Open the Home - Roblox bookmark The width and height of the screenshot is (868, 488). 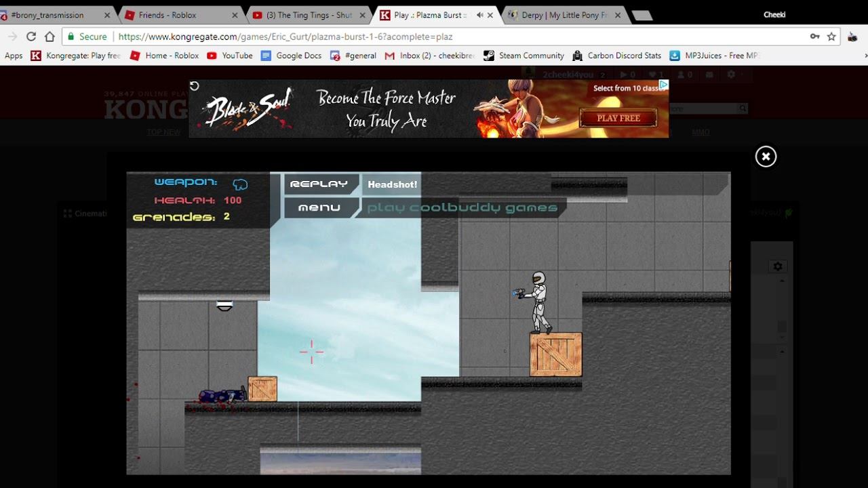coord(164,56)
